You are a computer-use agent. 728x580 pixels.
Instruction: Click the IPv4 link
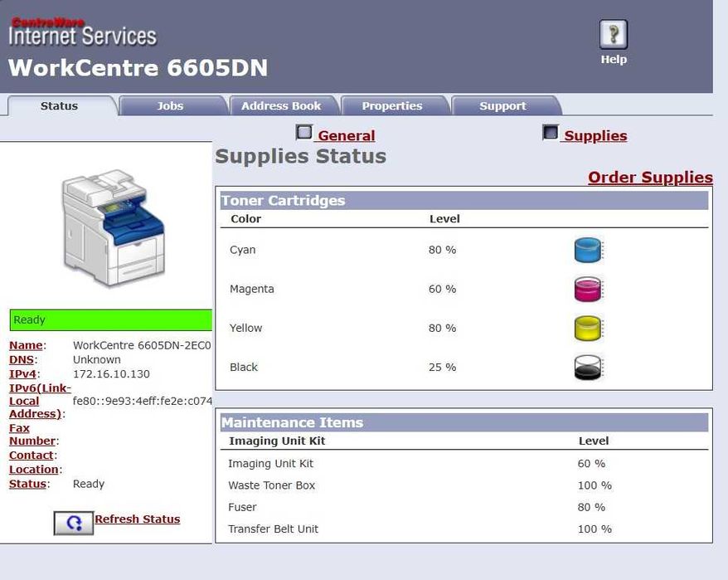point(22,374)
